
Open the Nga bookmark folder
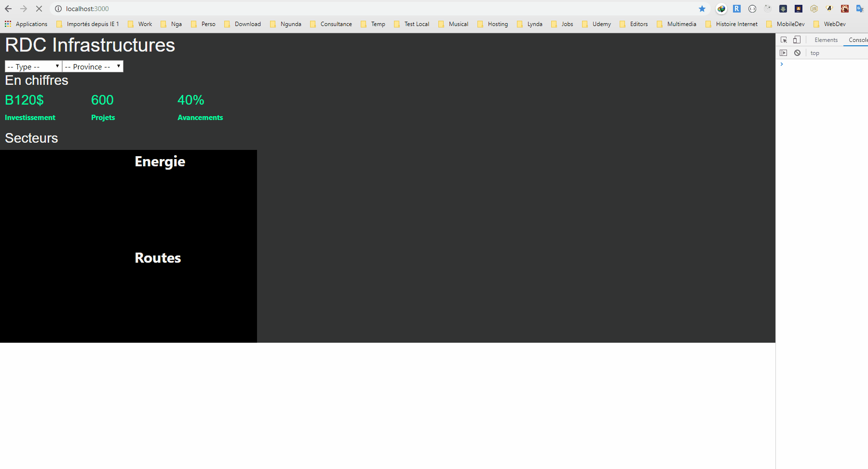[x=171, y=24]
